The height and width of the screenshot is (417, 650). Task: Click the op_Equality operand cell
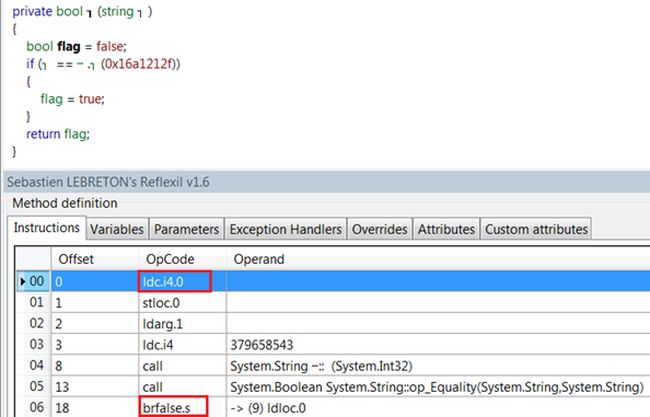click(438, 387)
